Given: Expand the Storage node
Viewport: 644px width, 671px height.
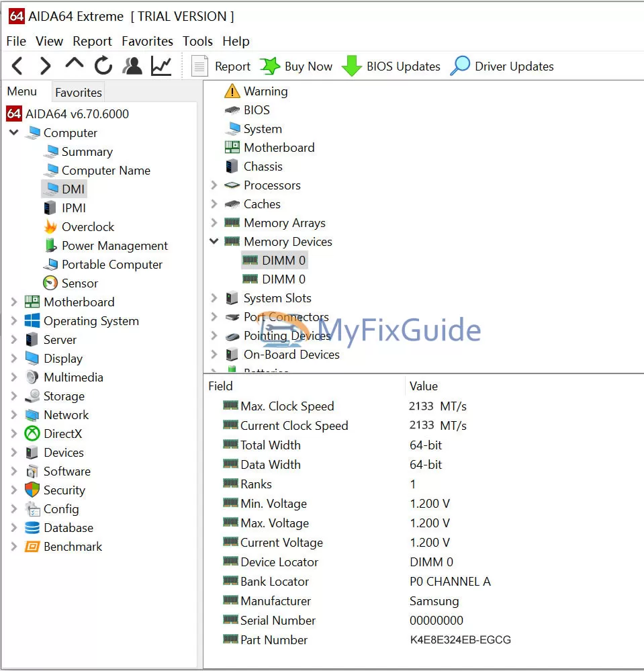Looking at the screenshot, I should point(14,396).
